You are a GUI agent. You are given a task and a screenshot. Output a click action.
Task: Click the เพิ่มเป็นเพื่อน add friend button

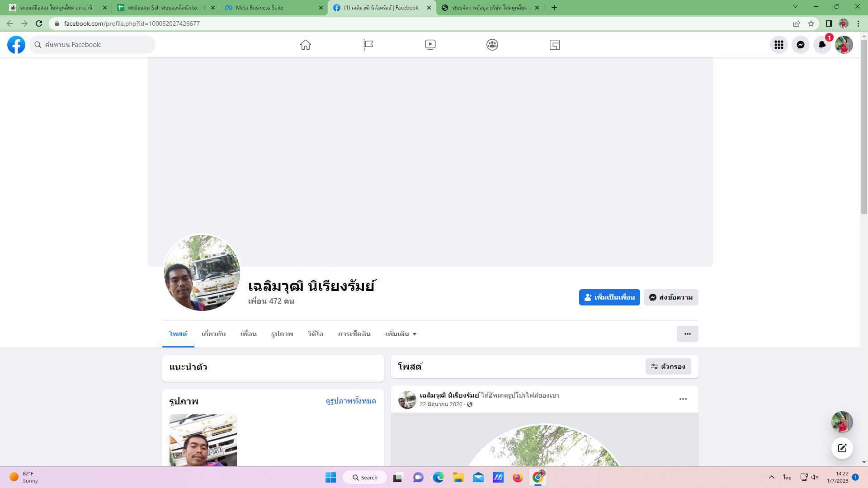(x=609, y=297)
